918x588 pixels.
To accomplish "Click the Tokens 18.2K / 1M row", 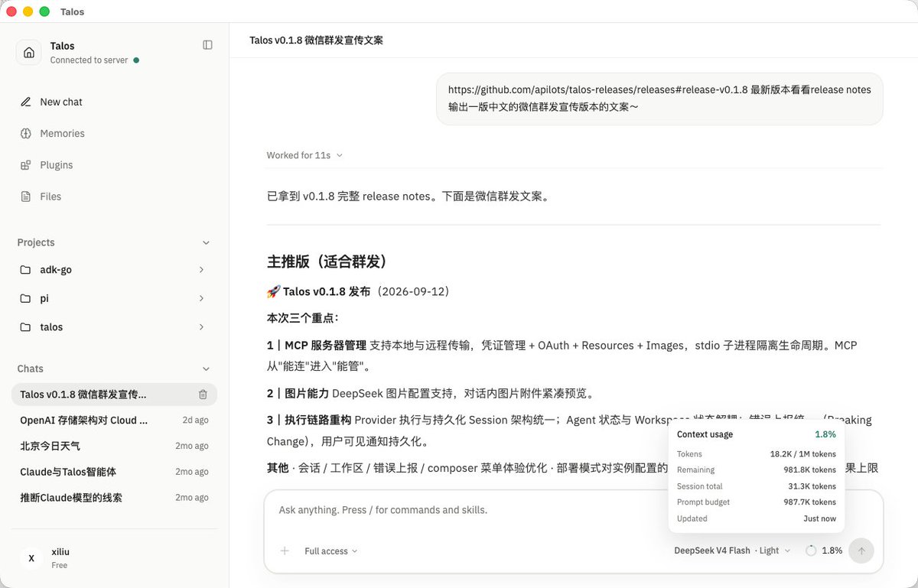I will 757,454.
